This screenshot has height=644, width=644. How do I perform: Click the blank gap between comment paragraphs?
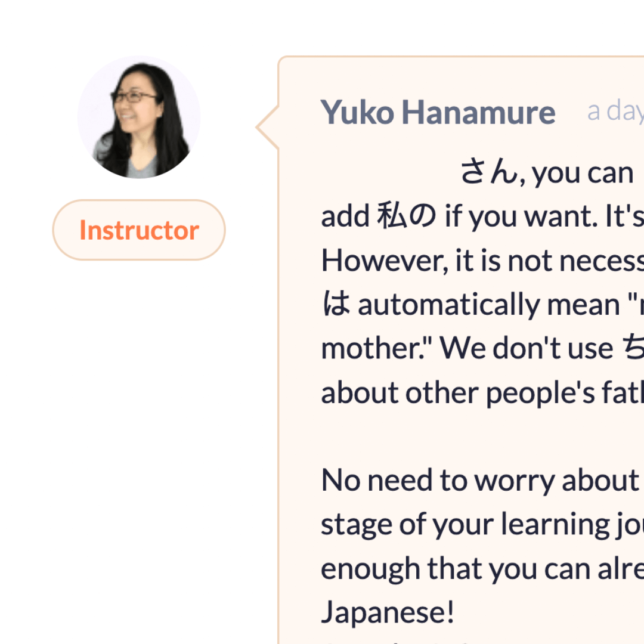coord(482,436)
